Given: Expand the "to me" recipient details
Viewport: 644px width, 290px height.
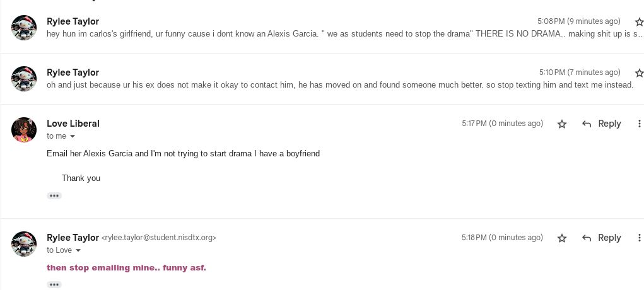Looking at the screenshot, I should pyautogui.click(x=73, y=137).
